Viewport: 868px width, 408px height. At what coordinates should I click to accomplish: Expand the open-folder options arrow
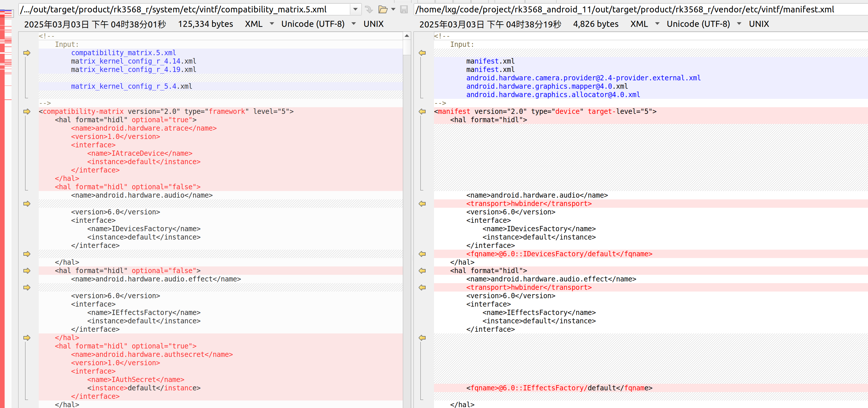[393, 10]
